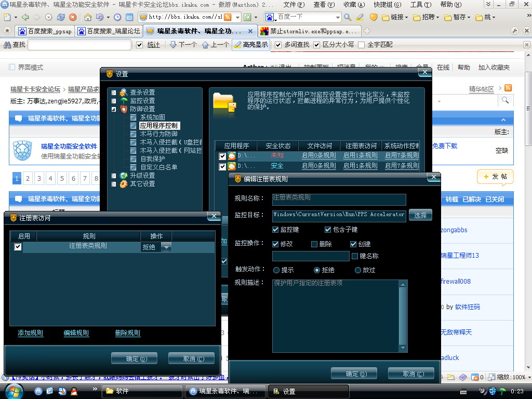Click the 添加规则 link
532x399 pixels.
(x=31, y=333)
